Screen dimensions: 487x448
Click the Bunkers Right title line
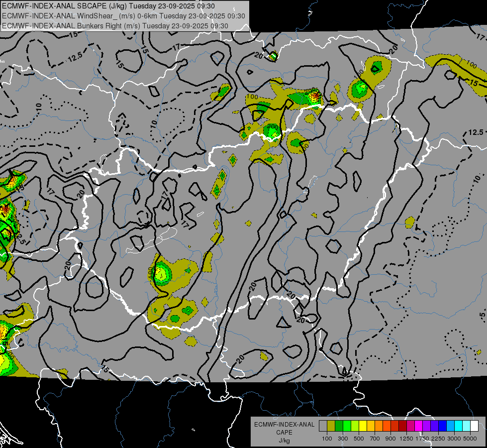pyautogui.click(x=115, y=26)
